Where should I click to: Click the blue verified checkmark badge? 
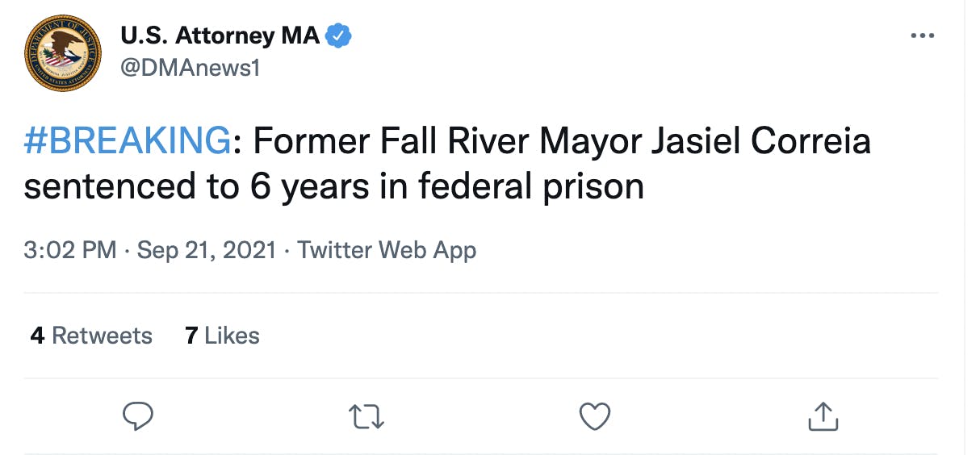point(338,35)
